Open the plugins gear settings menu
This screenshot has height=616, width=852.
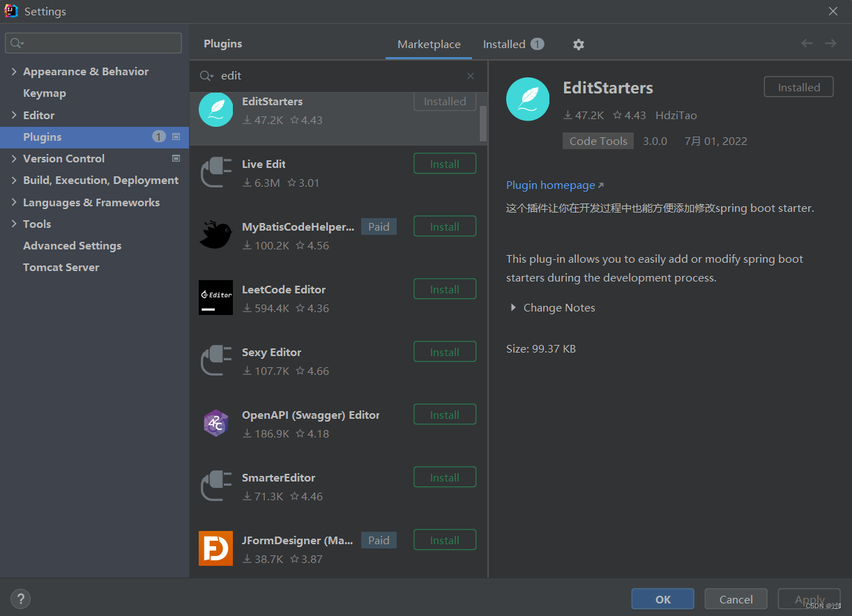pos(579,45)
